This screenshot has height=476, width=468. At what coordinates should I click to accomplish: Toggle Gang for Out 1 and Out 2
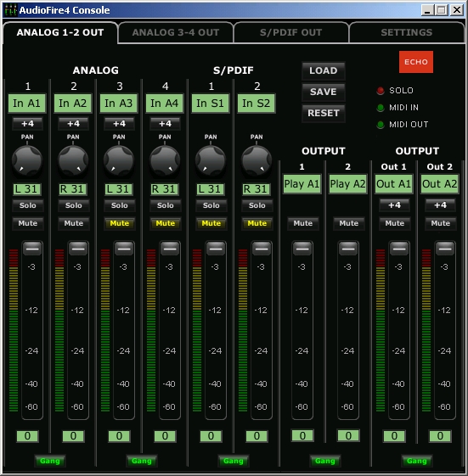(417, 461)
